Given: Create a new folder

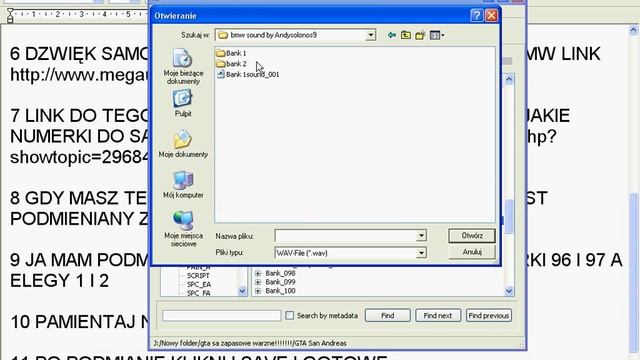Looking at the screenshot, I should click(420, 35).
